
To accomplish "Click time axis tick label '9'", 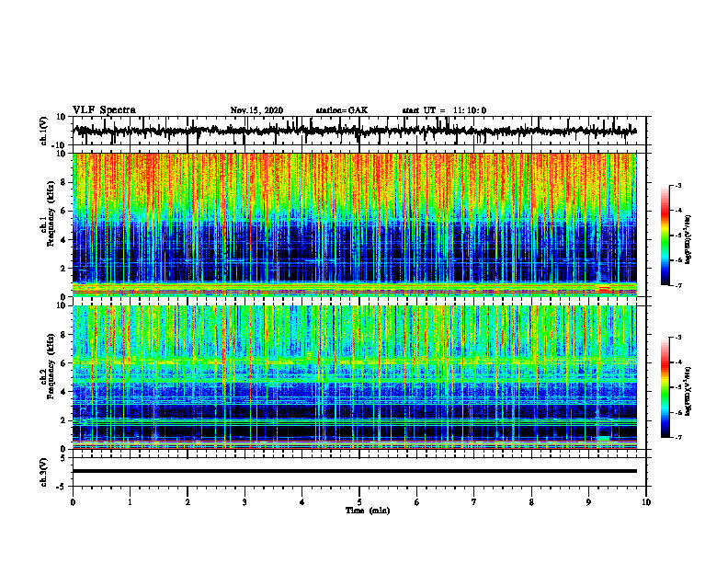I will 588,502.
